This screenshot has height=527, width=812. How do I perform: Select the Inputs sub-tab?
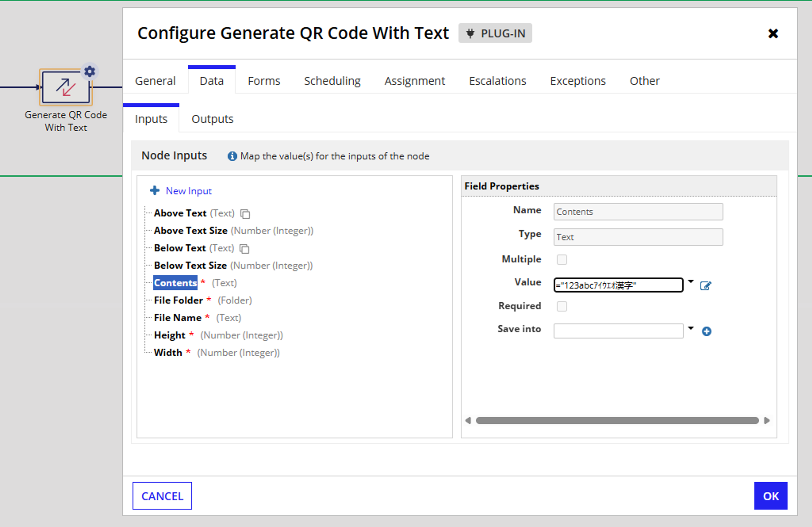[151, 119]
